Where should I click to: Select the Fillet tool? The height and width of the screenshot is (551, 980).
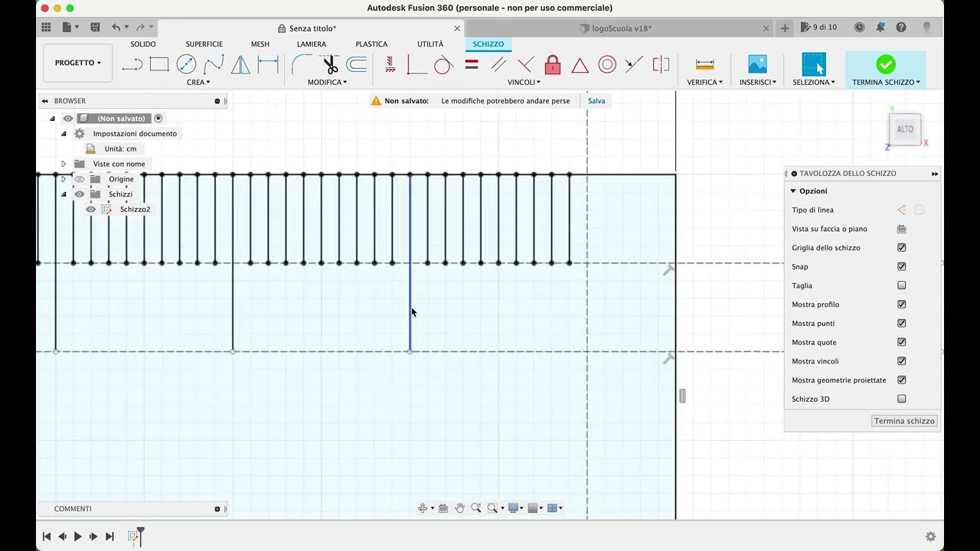coord(302,65)
